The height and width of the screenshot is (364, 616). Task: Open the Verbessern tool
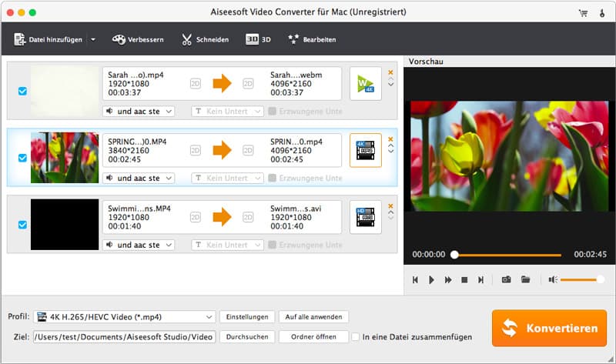point(138,39)
